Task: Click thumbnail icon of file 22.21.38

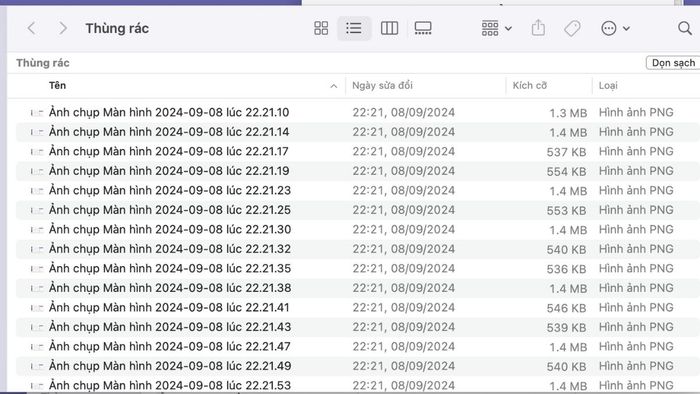Action: point(37,289)
